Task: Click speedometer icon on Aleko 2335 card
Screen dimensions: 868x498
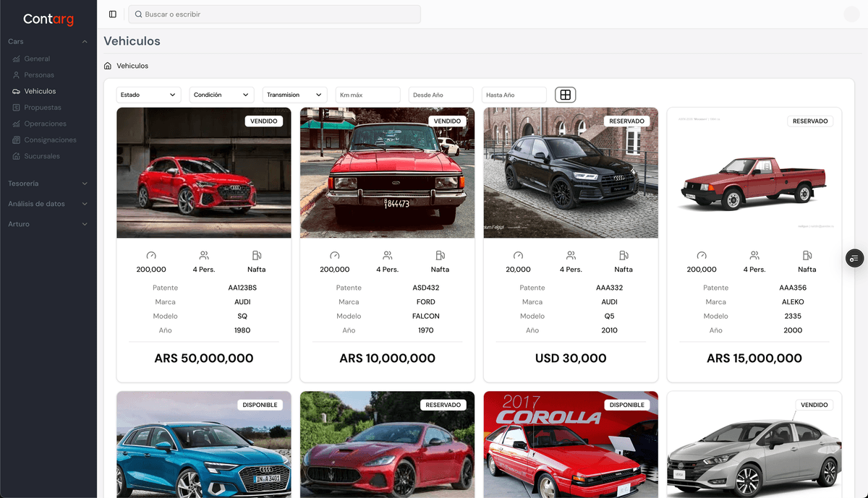Action: (x=702, y=256)
